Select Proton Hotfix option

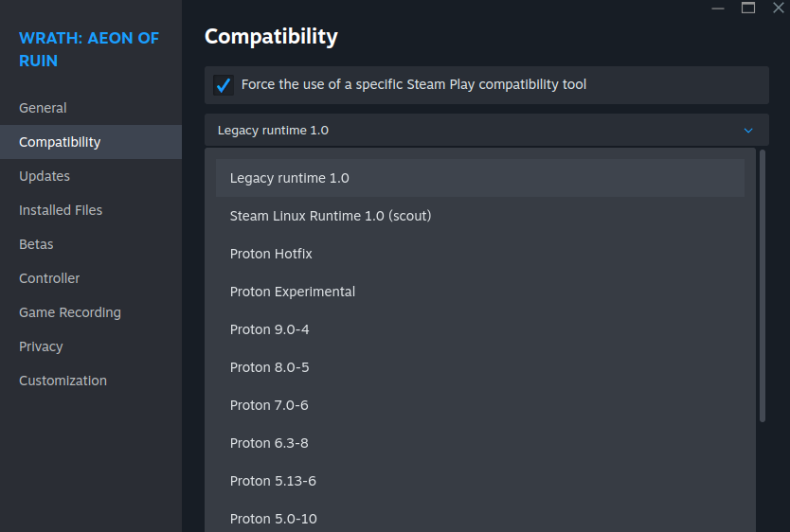[271, 254]
